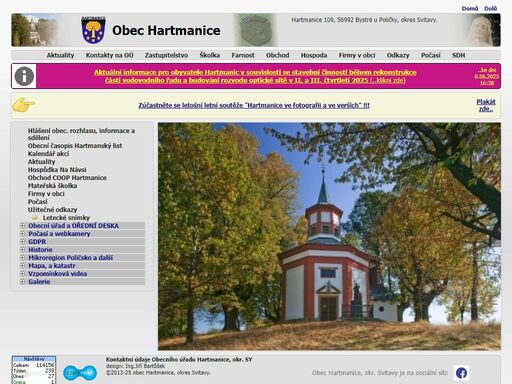
Task: Open the summer photo competition link
Action: pos(254,105)
